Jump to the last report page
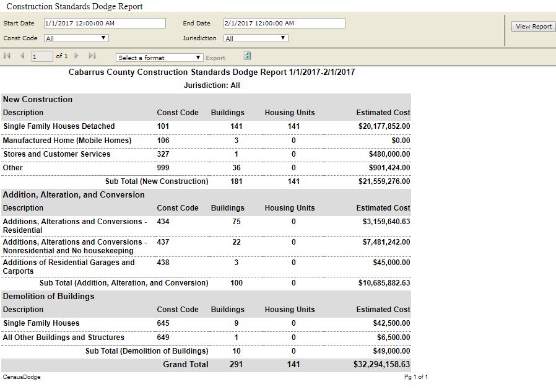556x392 pixels. point(92,56)
